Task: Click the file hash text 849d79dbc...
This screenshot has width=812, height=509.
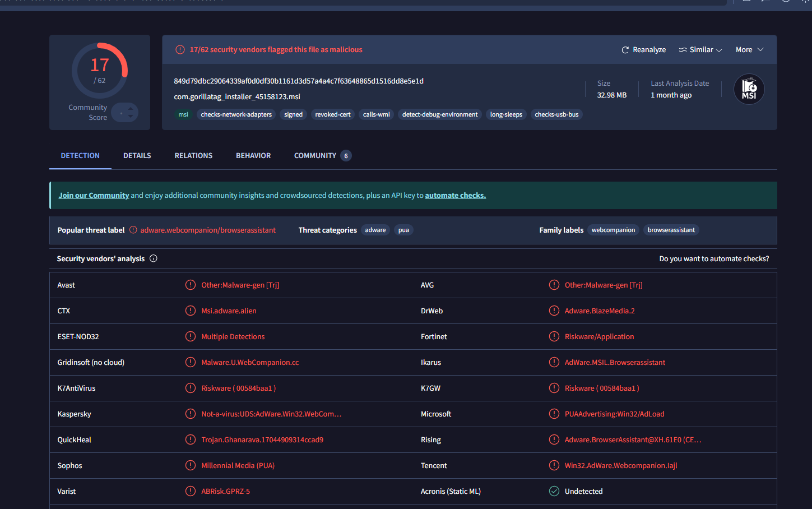Action: pos(299,81)
